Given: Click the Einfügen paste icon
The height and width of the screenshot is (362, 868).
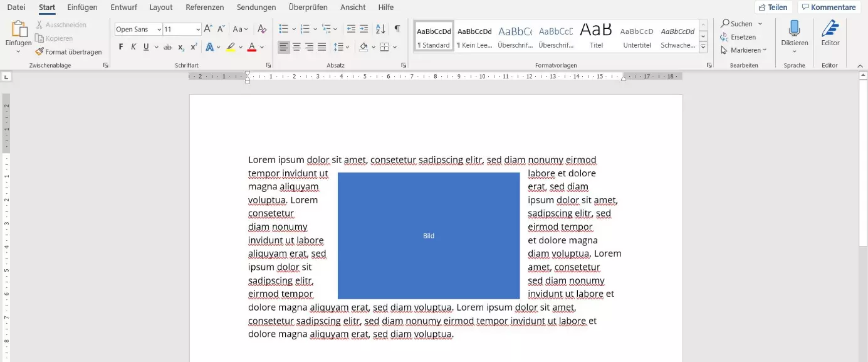Looking at the screenshot, I should (x=18, y=29).
